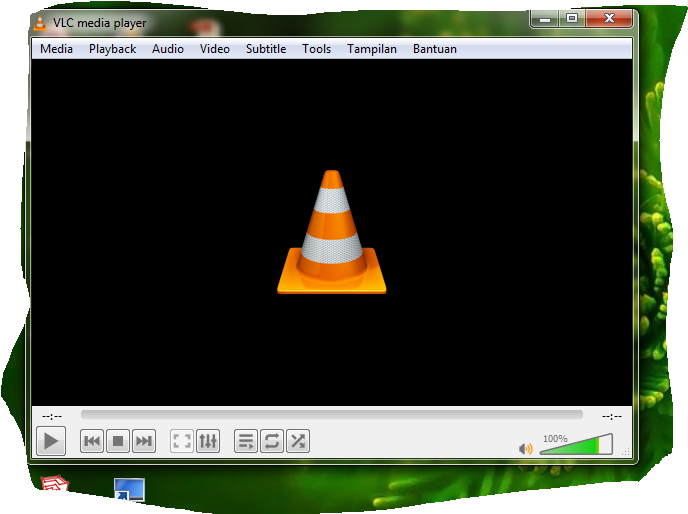Click the elapsed time label
This screenshot has width=688, height=514.
pyautogui.click(x=52, y=416)
